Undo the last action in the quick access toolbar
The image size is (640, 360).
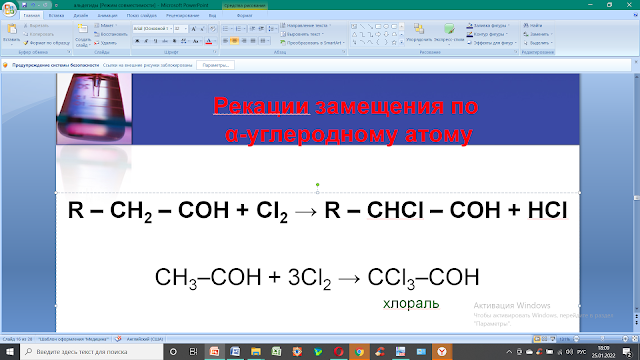(34, 5)
